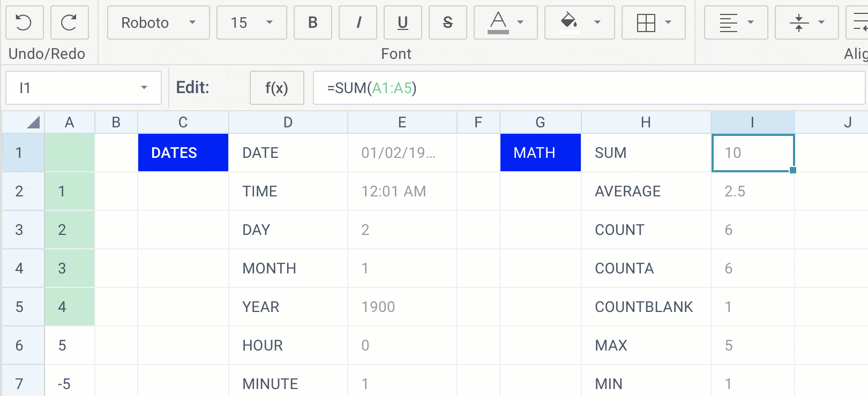This screenshot has height=396, width=868.
Task: Click the formula input with =SUM(A1:A5)
Action: (588, 88)
